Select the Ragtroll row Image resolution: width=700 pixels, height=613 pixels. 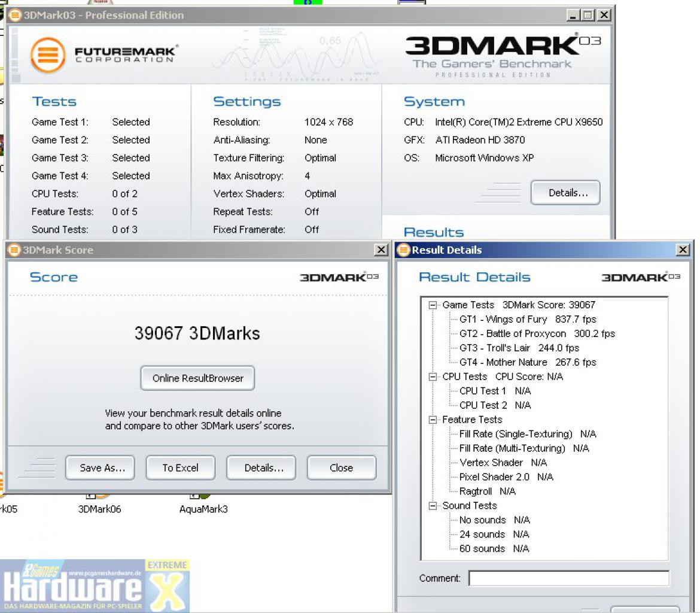point(488,491)
